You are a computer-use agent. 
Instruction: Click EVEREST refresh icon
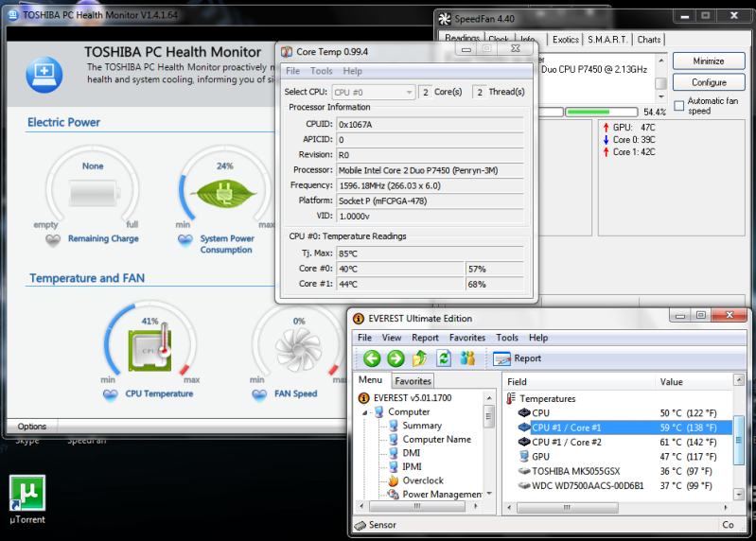pos(444,358)
